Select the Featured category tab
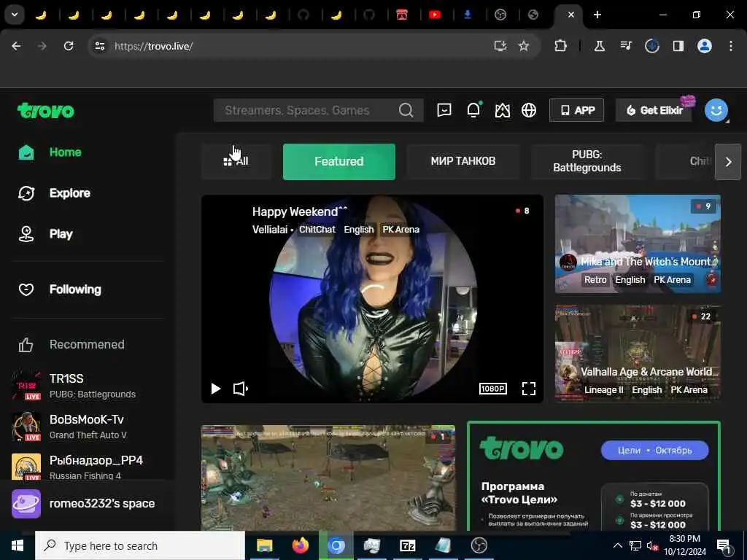Screen dimensions: 747x560 click(x=339, y=161)
